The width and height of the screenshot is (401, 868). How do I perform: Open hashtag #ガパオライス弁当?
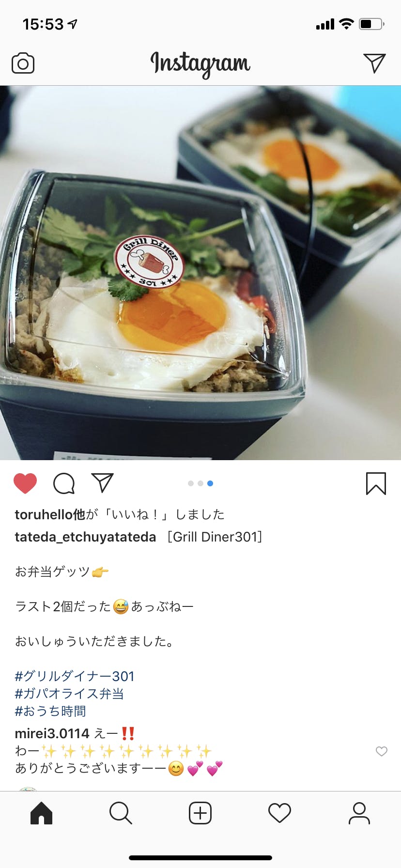[x=69, y=694]
